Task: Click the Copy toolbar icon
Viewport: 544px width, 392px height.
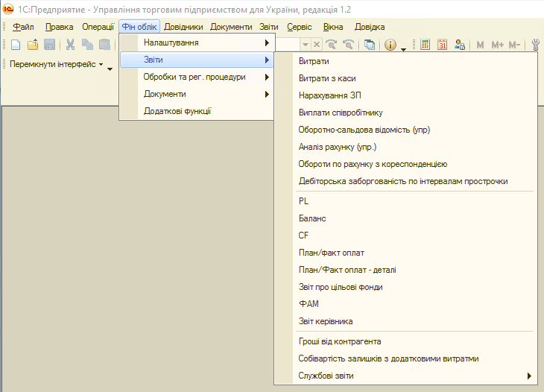Action: [x=87, y=45]
